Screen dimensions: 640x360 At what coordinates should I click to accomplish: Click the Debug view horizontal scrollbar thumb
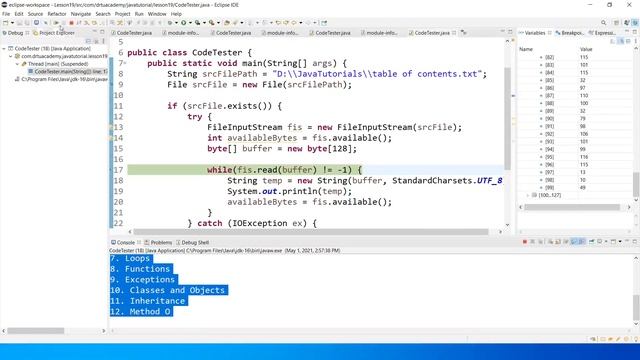coord(36,331)
